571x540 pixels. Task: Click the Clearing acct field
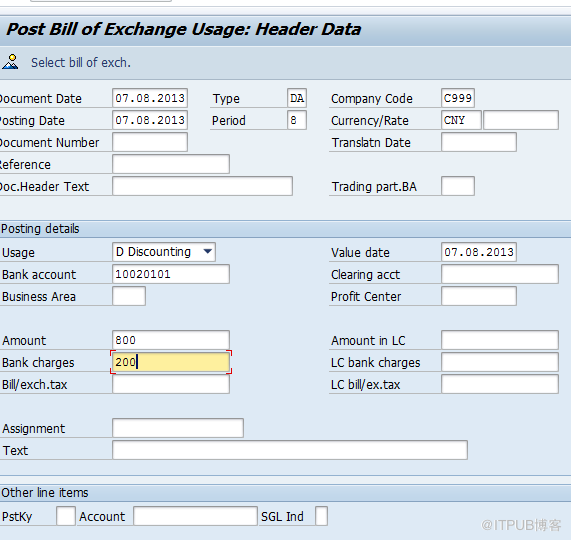click(500, 274)
